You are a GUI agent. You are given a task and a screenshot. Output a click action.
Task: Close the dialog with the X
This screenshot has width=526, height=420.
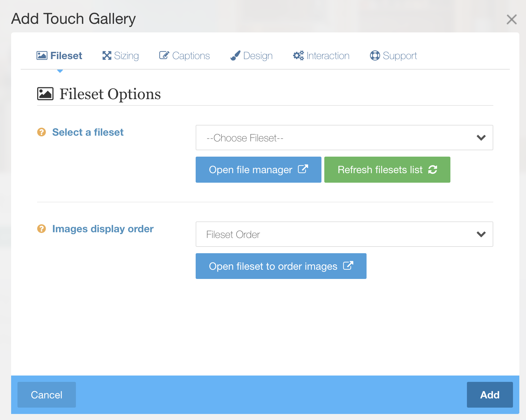pyautogui.click(x=511, y=19)
